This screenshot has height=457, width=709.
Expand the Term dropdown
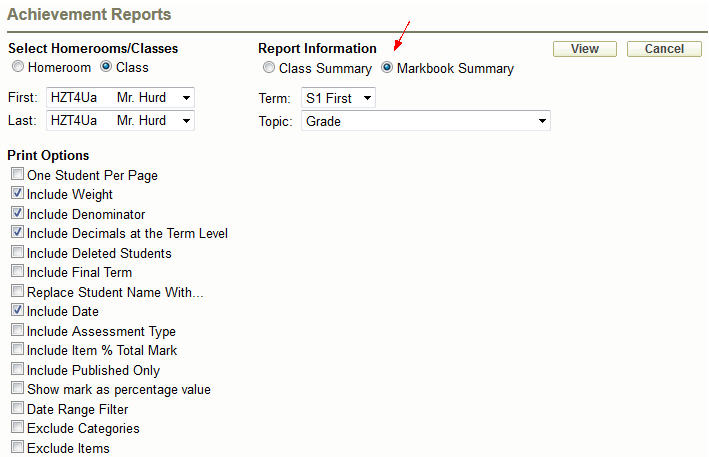[x=338, y=98]
